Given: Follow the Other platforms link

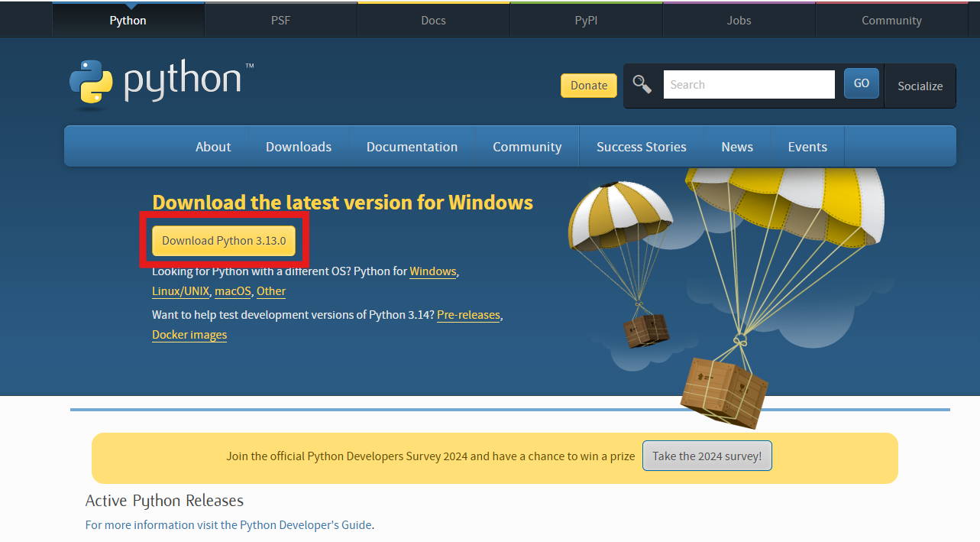Looking at the screenshot, I should coord(271,291).
